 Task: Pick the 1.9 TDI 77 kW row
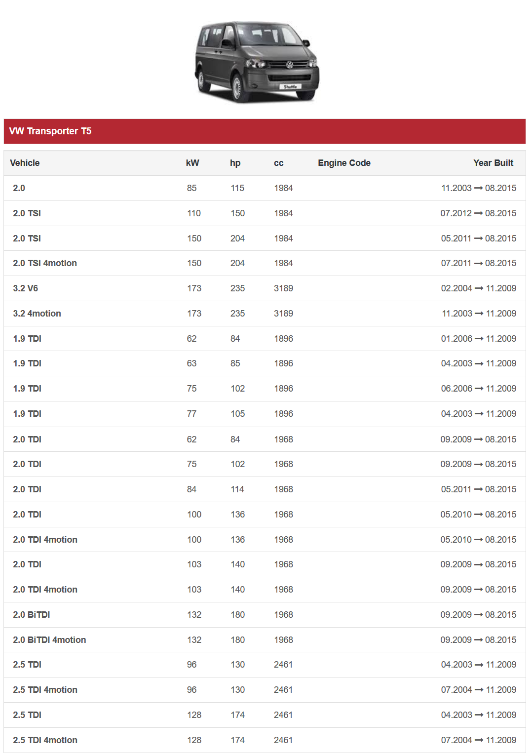(x=27, y=414)
